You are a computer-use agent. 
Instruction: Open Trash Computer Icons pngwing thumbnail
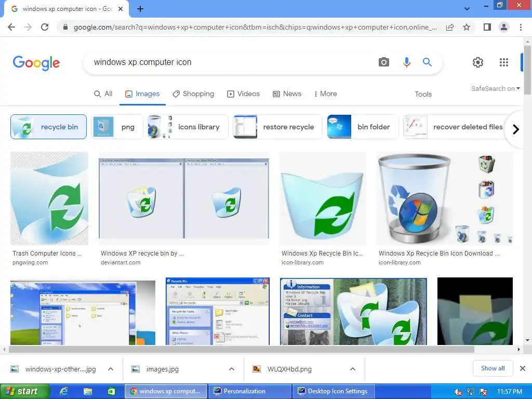point(49,198)
